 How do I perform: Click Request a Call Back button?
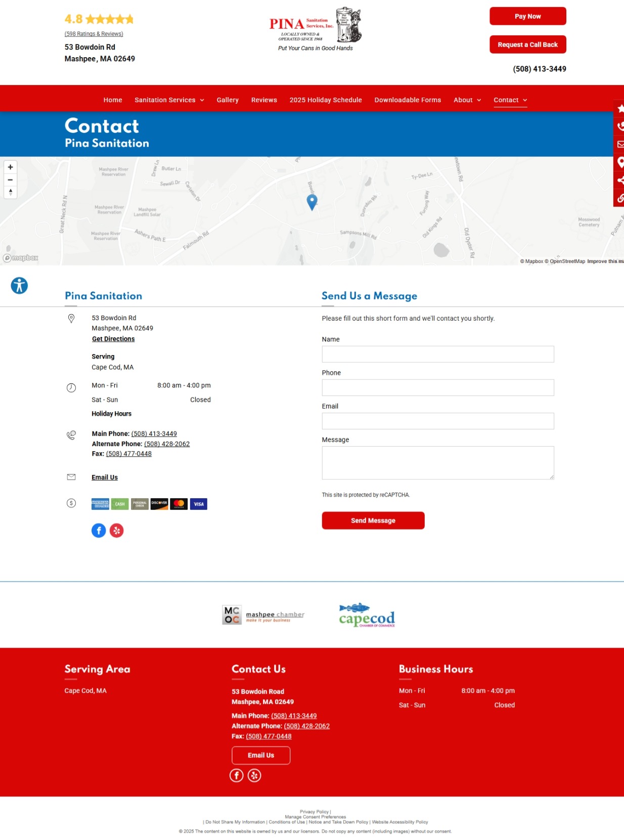[528, 45]
